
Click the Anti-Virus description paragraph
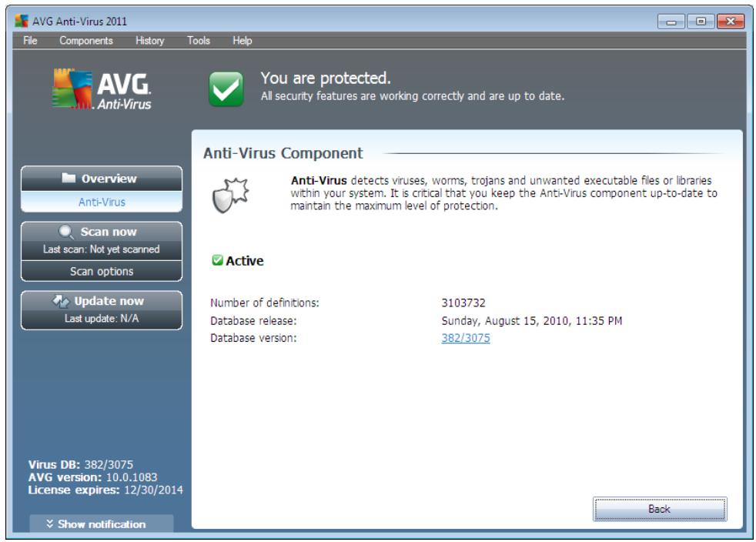tap(503, 193)
